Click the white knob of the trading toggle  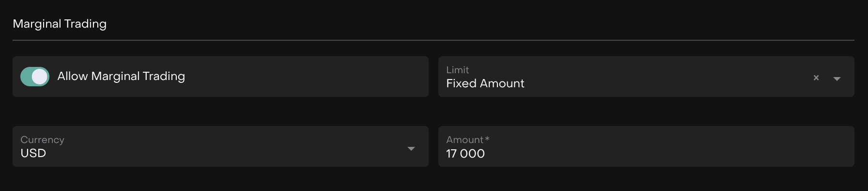[x=40, y=77]
